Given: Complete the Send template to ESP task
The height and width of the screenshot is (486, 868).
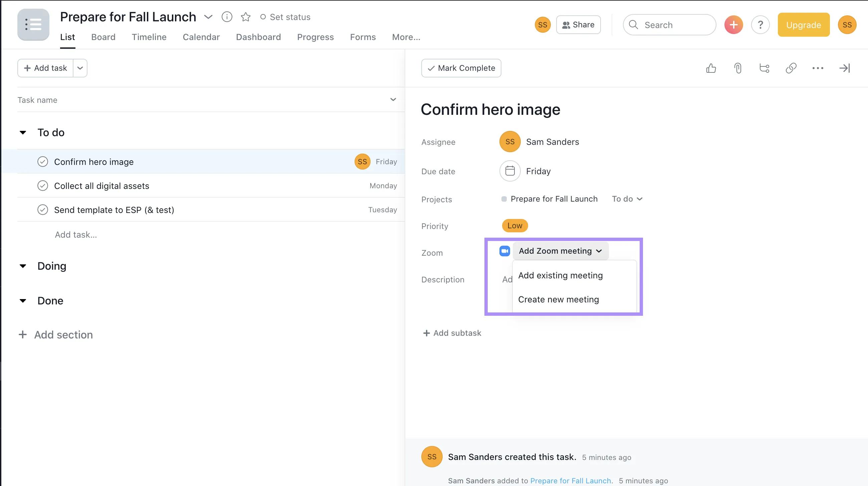Looking at the screenshot, I should [43, 210].
